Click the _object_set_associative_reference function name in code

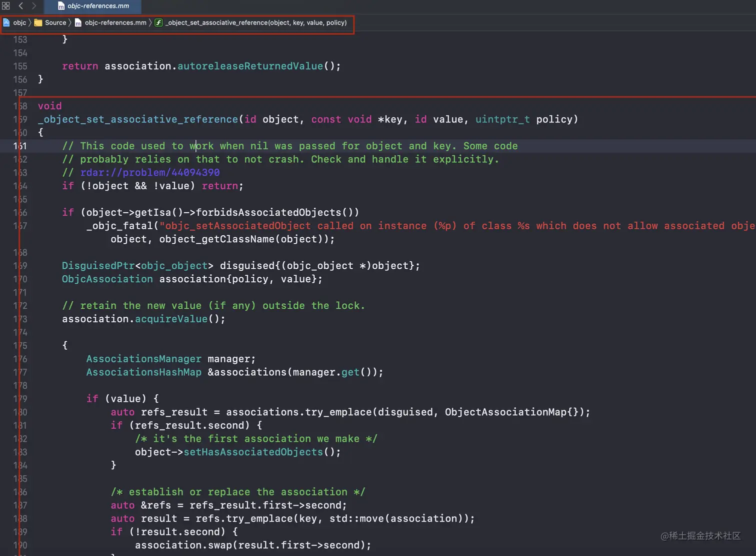(138, 119)
